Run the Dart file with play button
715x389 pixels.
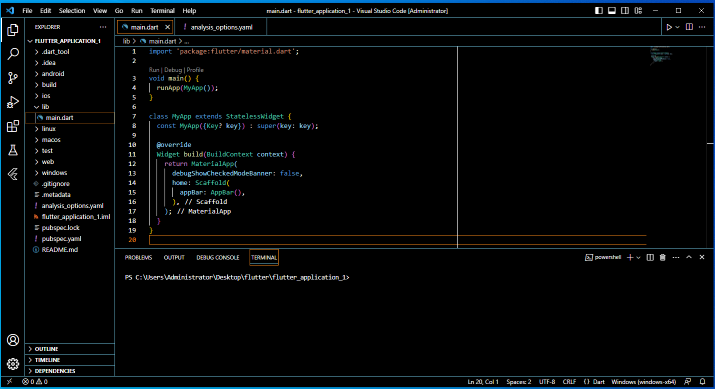click(669, 27)
